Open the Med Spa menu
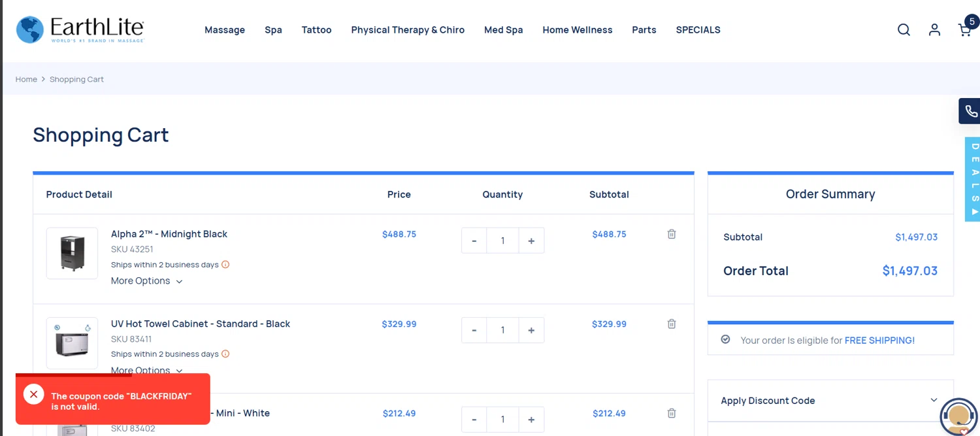Image resolution: width=980 pixels, height=436 pixels. click(503, 30)
